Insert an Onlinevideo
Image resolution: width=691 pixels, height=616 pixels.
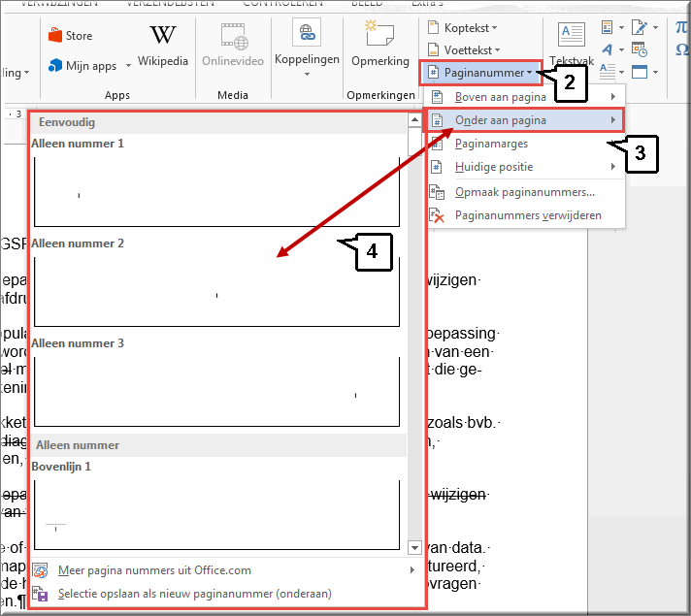pyautogui.click(x=233, y=46)
